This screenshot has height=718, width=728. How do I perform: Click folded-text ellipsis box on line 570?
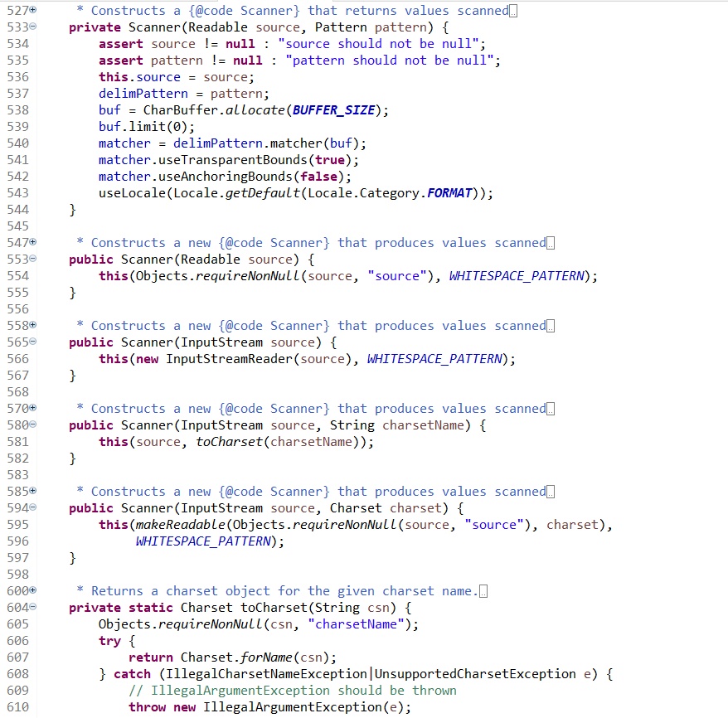tap(551, 409)
